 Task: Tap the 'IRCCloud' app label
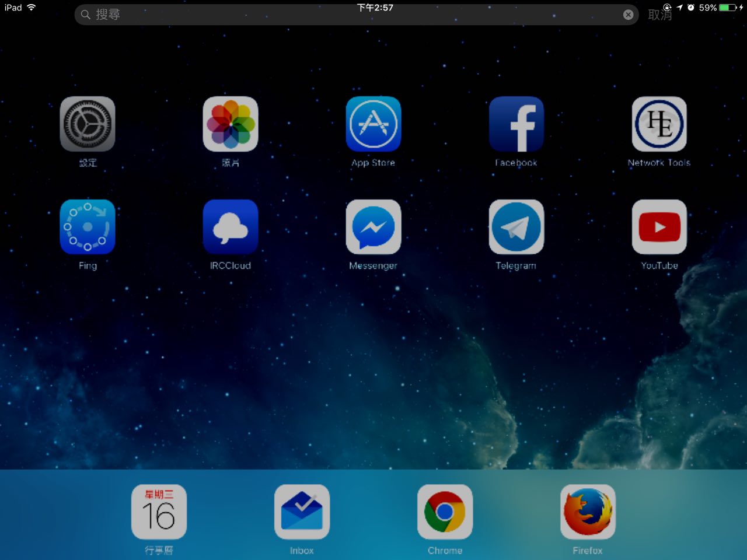point(231,265)
